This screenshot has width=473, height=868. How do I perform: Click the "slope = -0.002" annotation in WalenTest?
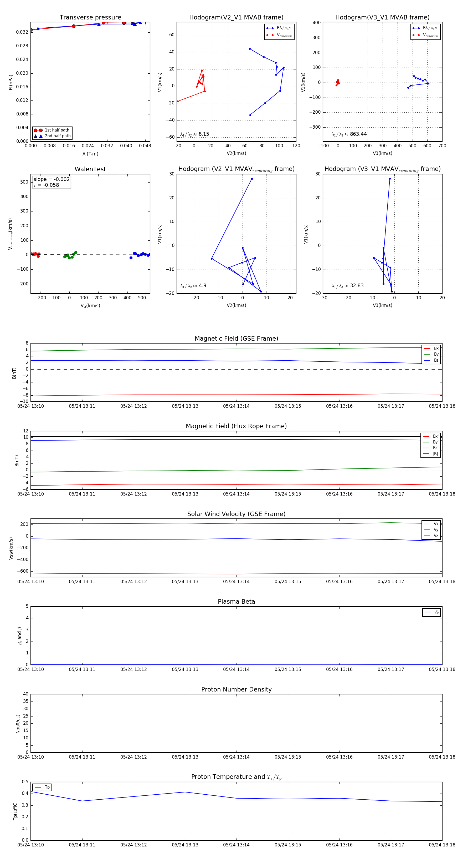(52, 179)
